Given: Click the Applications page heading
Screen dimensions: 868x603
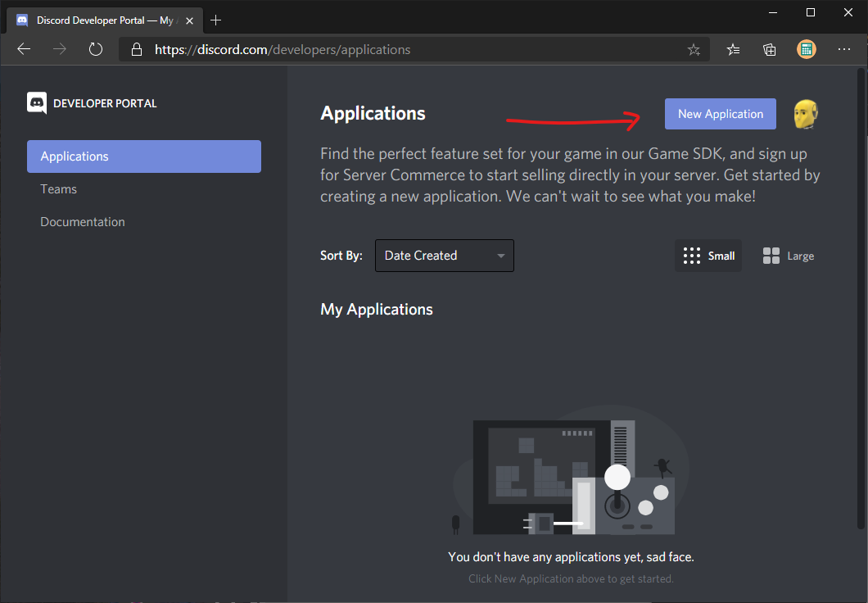Looking at the screenshot, I should 373,113.
